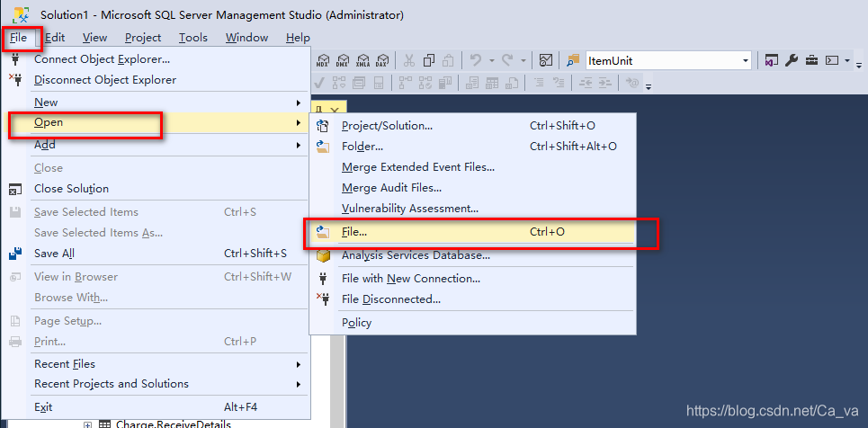
Task: Select Charge.ReceiveDetails table in tree
Action: 173,424
